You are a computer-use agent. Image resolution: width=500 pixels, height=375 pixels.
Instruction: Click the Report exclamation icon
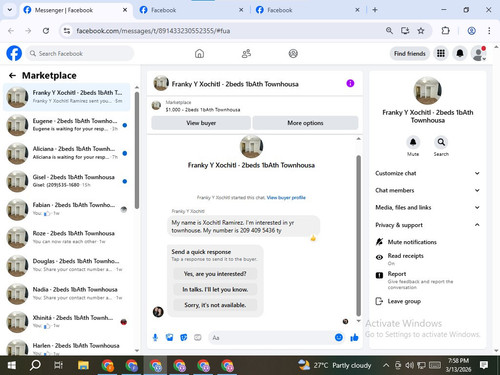tap(379, 275)
